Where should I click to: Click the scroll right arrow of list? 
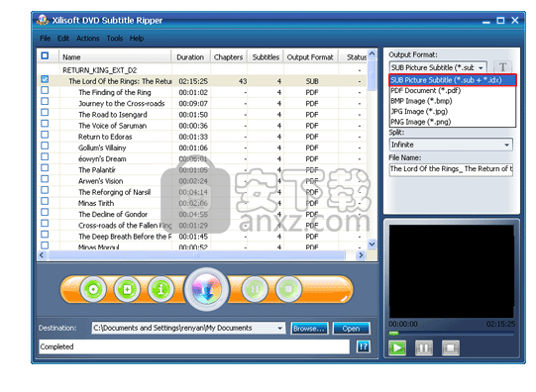click(361, 255)
